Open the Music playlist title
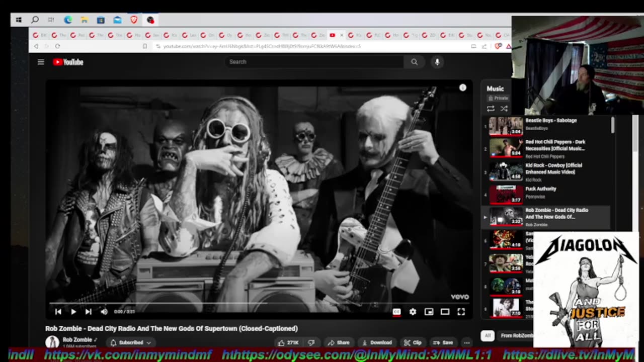This screenshot has height=362, width=644. click(495, 88)
